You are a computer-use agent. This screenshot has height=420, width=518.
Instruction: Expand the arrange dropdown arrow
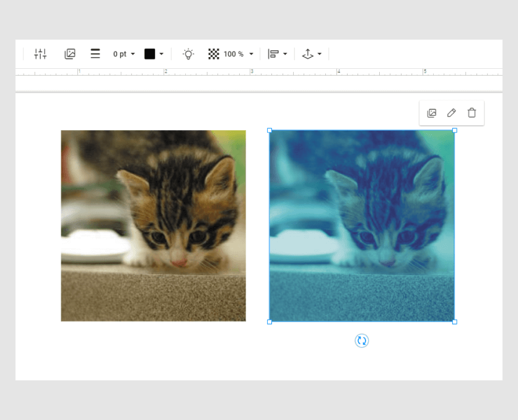(x=318, y=54)
